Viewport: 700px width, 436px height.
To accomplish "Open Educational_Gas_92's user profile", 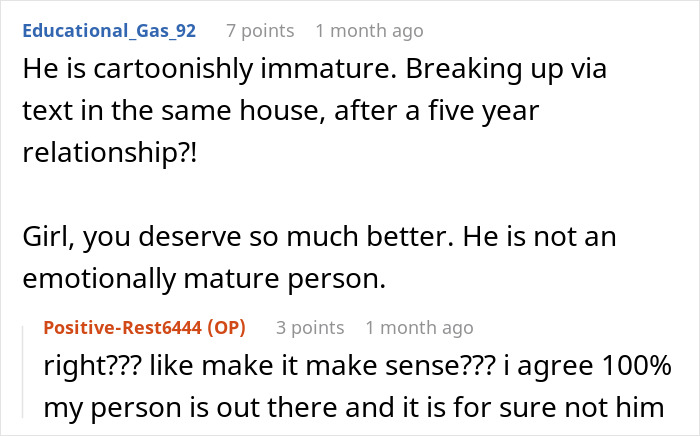I will [x=109, y=31].
